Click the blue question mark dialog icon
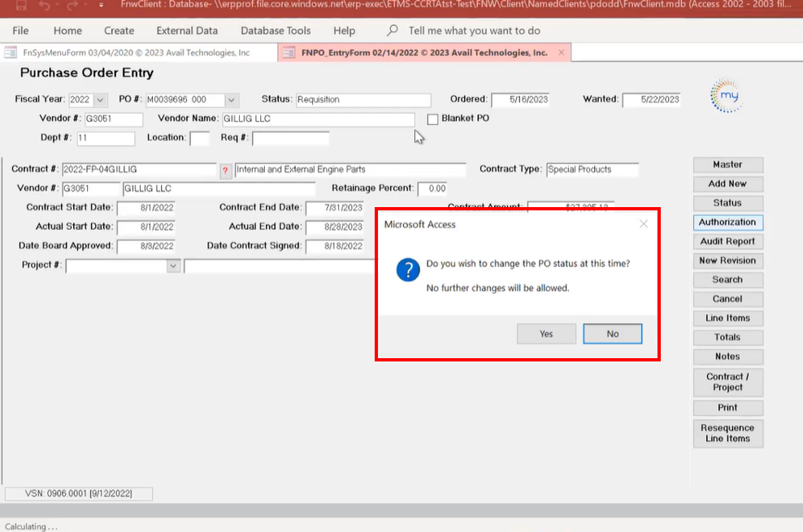 (408, 271)
